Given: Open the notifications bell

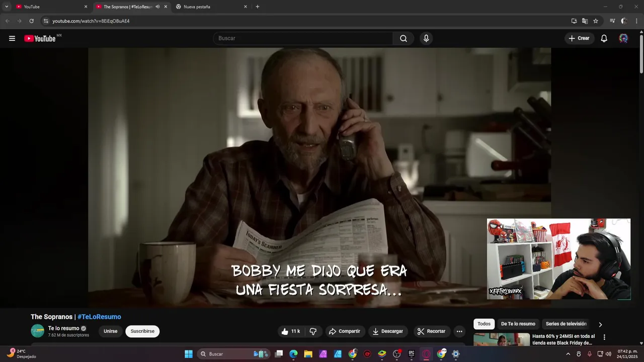Looking at the screenshot, I should 604,38.
